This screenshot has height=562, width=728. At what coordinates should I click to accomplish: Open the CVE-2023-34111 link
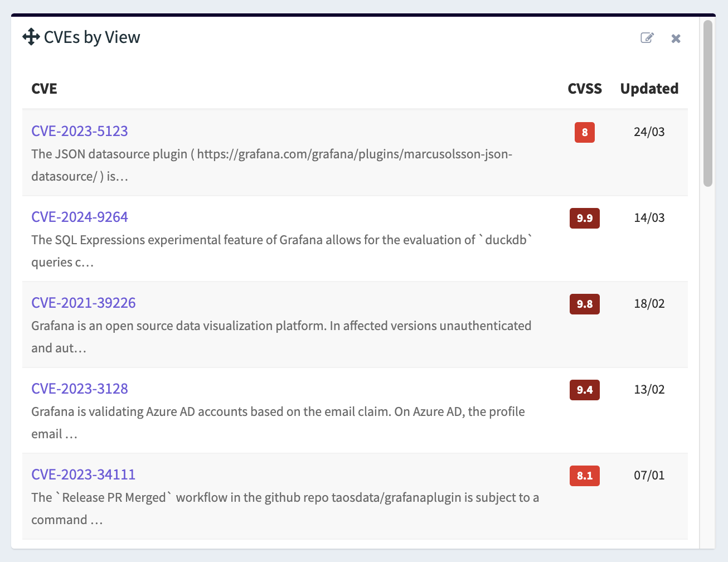(x=84, y=474)
